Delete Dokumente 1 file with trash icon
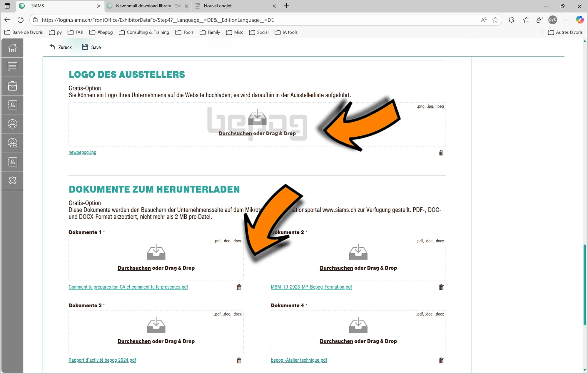588x374 pixels. [x=239, y=287]
